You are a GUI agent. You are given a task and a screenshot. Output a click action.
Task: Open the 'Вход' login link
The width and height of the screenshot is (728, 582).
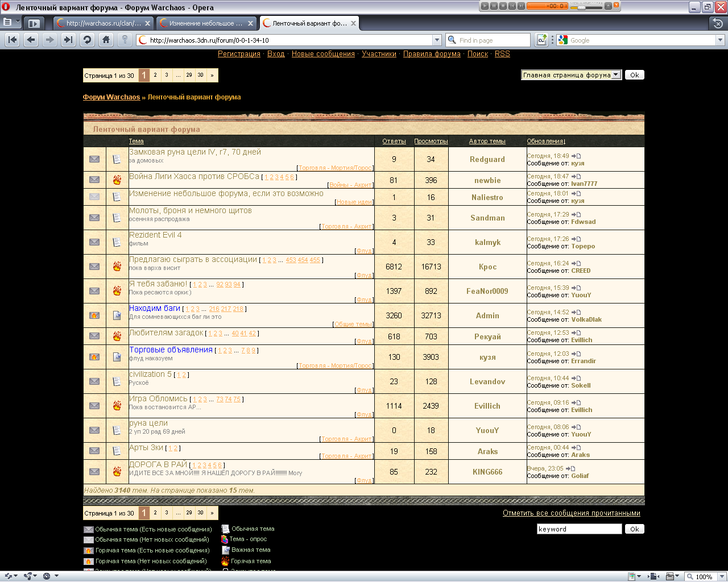coord(276,54)
